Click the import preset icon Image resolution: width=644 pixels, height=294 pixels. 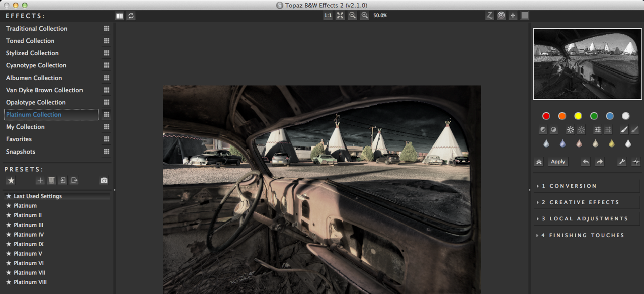[63, 181]
